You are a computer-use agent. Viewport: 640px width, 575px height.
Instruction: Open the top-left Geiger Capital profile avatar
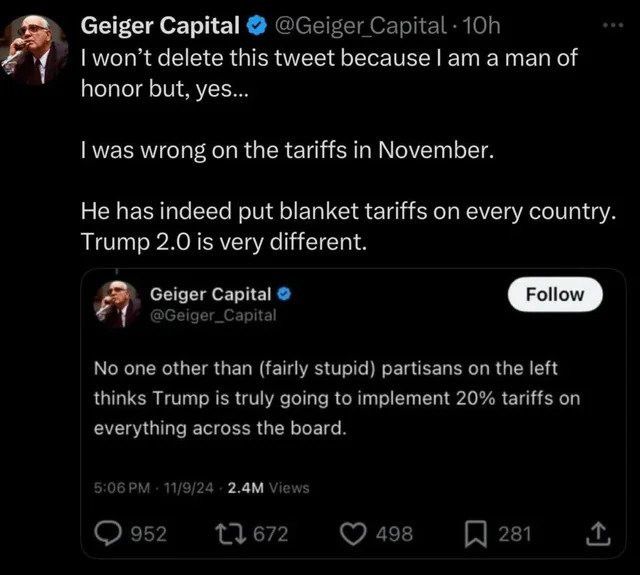(36, 48)
